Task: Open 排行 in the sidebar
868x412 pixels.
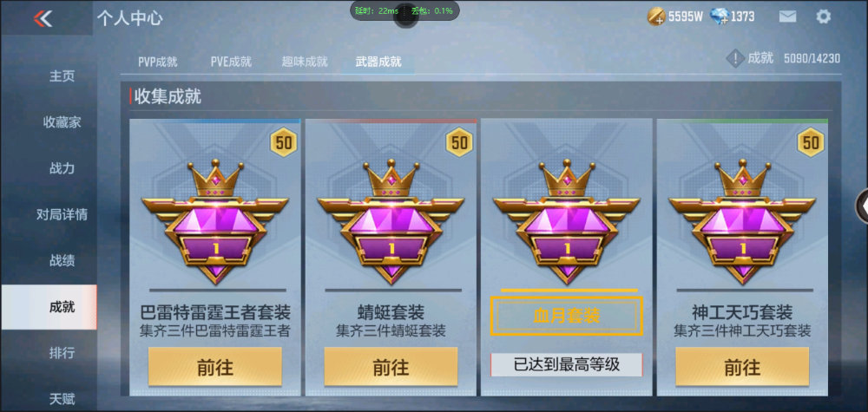Action: [62, 353]
